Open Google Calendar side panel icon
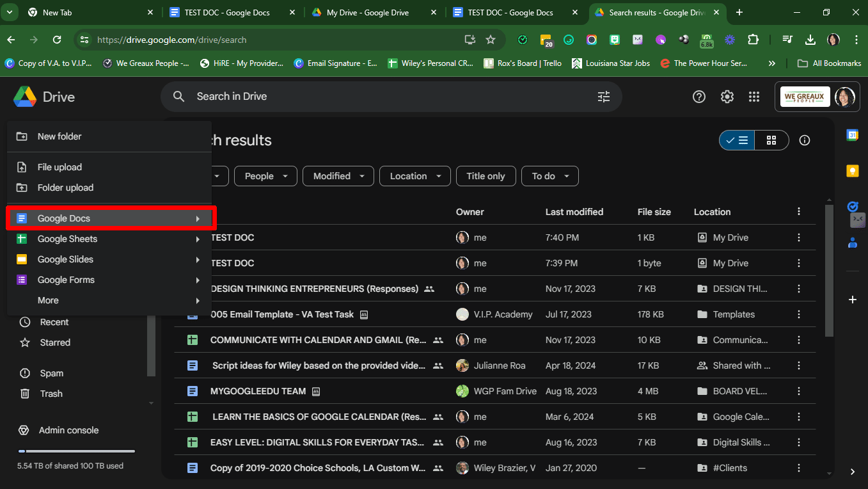The width and height of the screenshot is (868, 489). coord(852,135)
